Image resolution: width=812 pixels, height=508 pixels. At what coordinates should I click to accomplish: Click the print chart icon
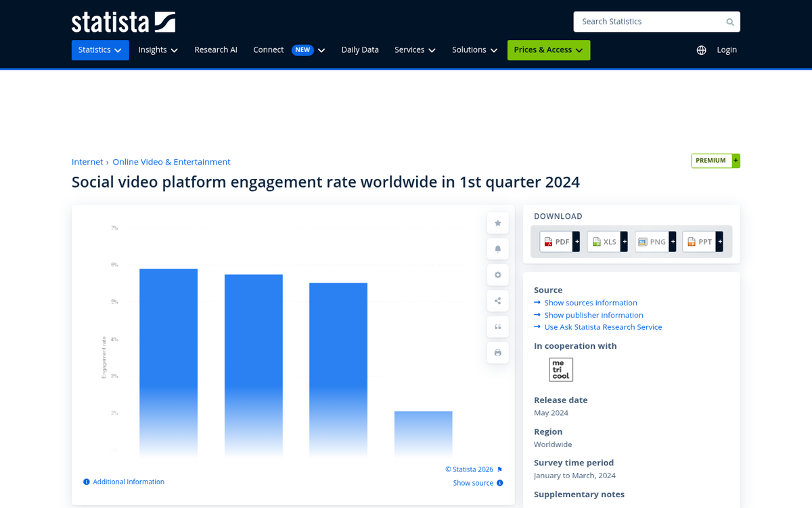(x=497, y=353)
